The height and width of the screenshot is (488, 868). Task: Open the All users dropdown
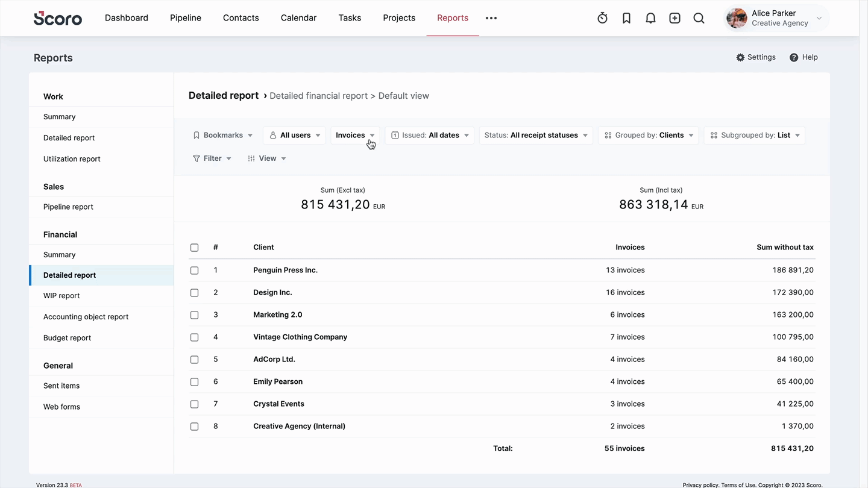click(294, 135)
